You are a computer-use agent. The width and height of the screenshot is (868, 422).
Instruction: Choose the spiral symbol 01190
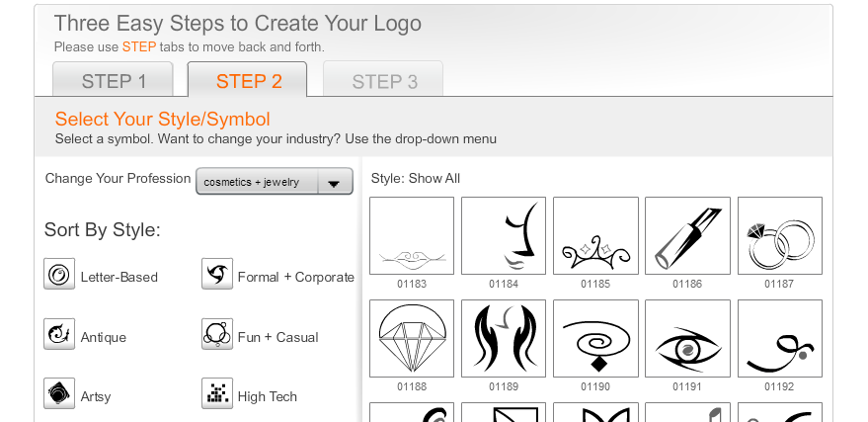point(595,338)
